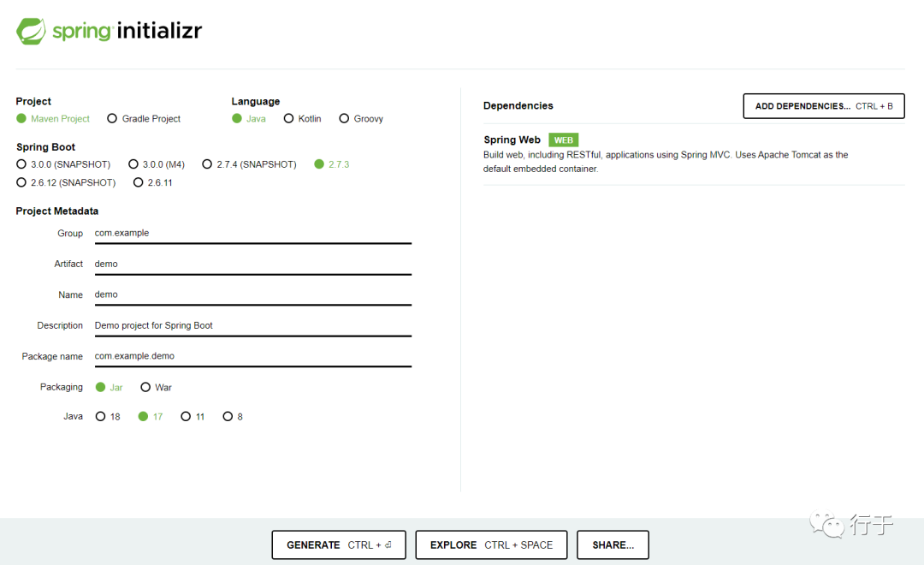Open the Add Dependencies dialog
924x565 pixels.
pos(824,106)
